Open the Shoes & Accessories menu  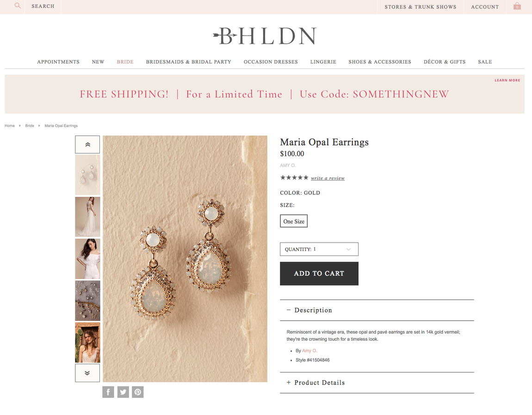(380, 62)
